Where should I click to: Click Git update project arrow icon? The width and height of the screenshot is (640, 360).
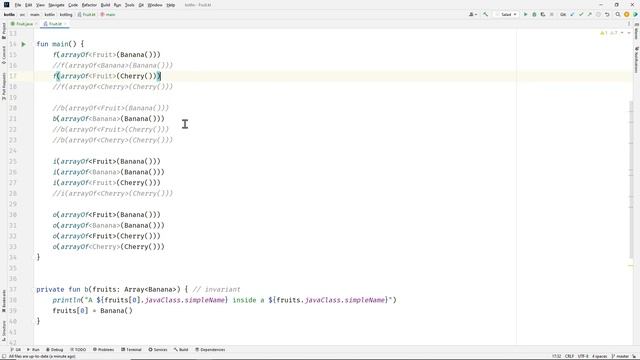tap(572, 15)
